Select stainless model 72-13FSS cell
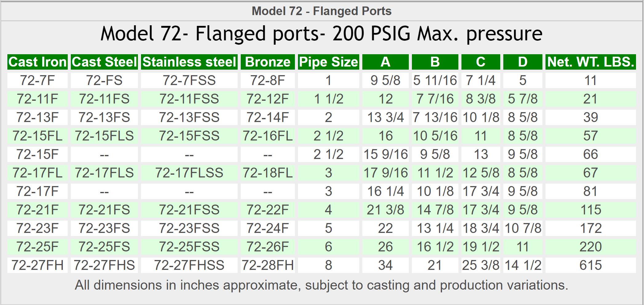This screenshot has width=644, height=305. coord(189,117)
